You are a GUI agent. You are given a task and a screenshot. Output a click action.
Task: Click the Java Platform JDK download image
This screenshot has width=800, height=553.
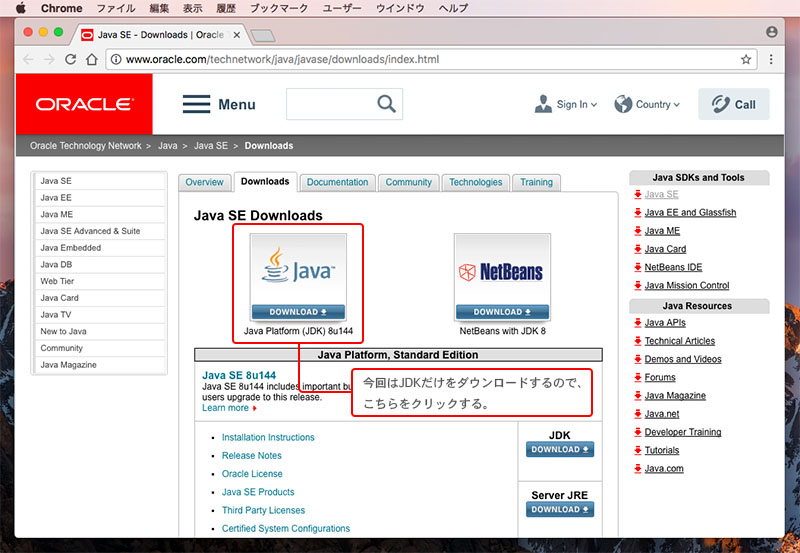298,277
